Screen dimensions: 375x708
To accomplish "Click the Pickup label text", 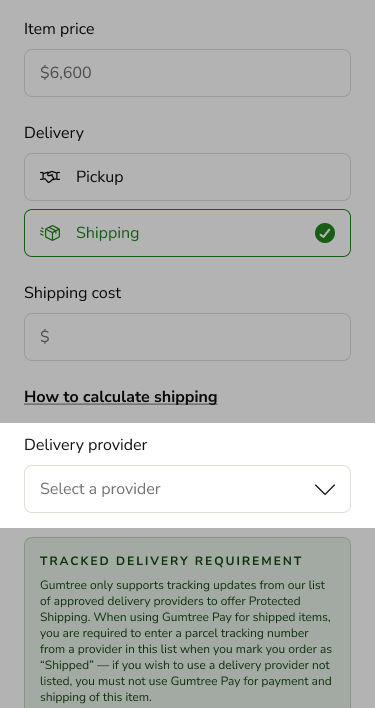I will [x=99, y=177].
